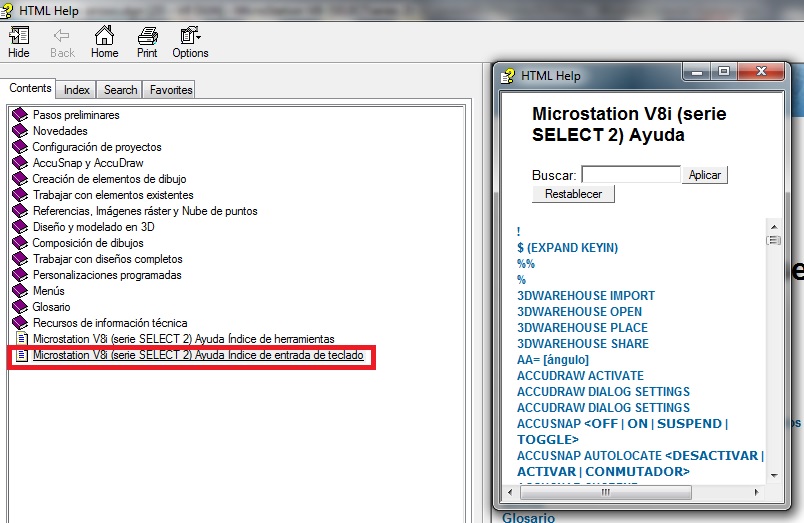Click page icon of Índice de entrada de teclado

(22, 354)
